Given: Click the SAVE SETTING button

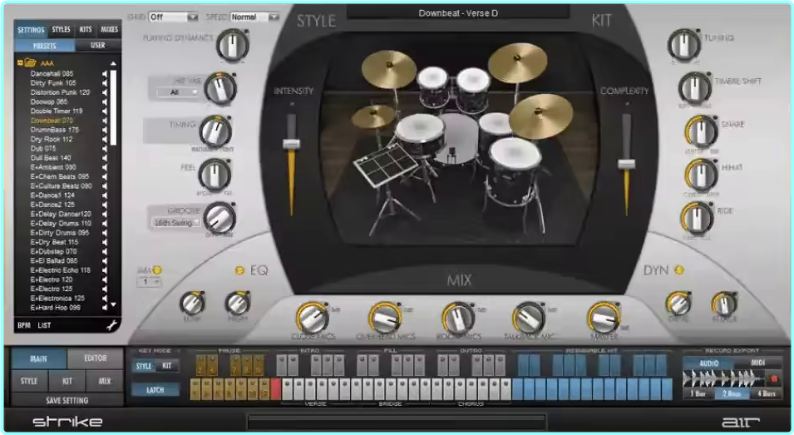Looking at the screenshot, I should [x=67, y=401].
